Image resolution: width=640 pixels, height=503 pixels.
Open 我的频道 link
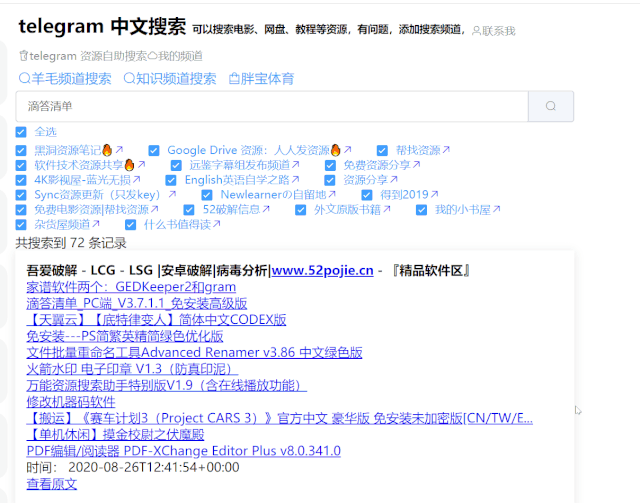(175, 56)
